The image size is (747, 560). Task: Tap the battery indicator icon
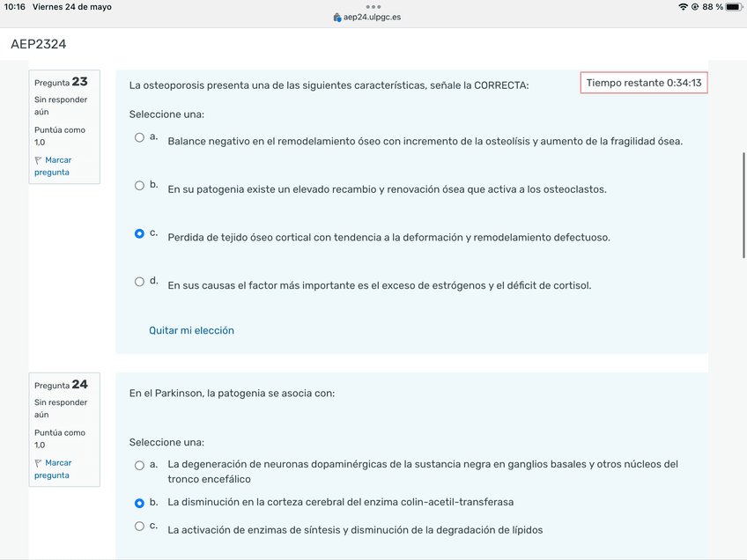(734, 7)
